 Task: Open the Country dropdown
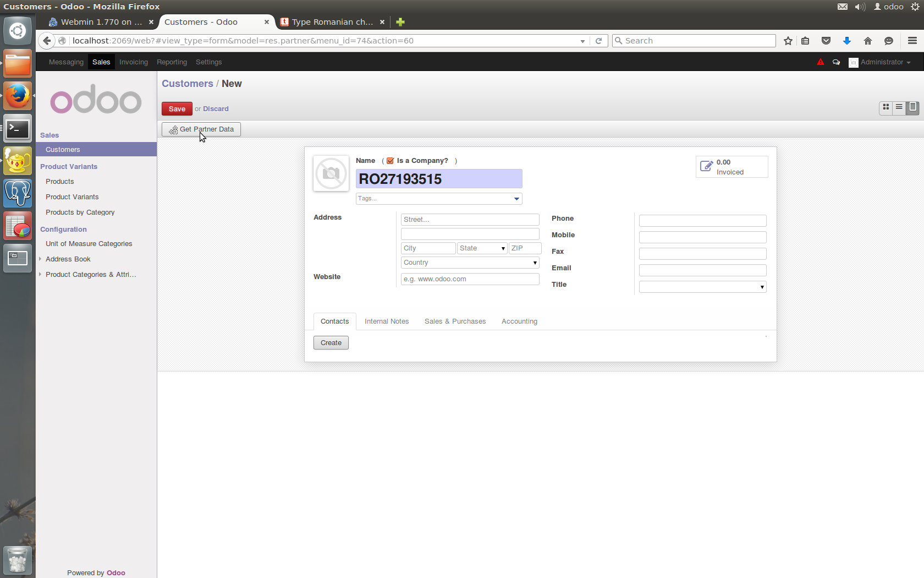click(470, 263)
